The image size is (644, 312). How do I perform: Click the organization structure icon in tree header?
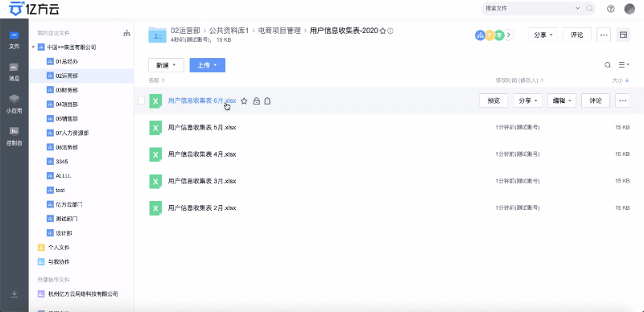(126, 33)
